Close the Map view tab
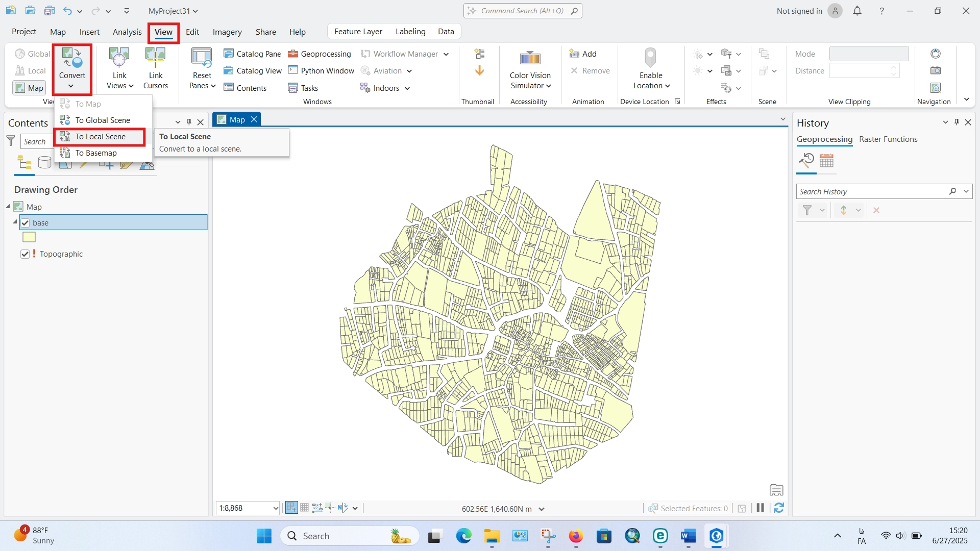 [x=254, y=119]
